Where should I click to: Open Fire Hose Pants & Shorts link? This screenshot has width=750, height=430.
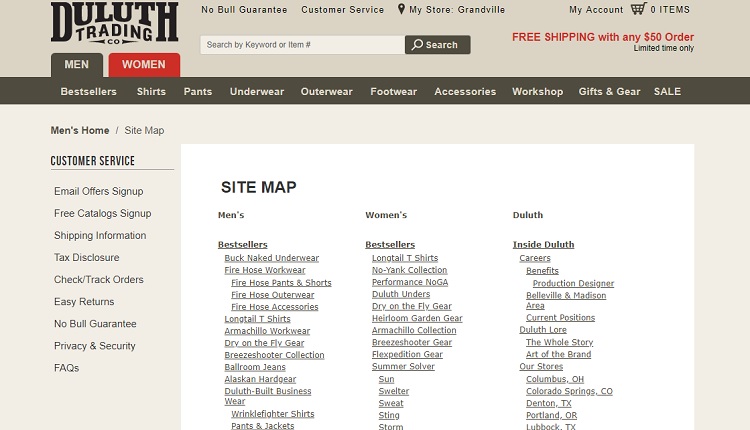[281, 283]
